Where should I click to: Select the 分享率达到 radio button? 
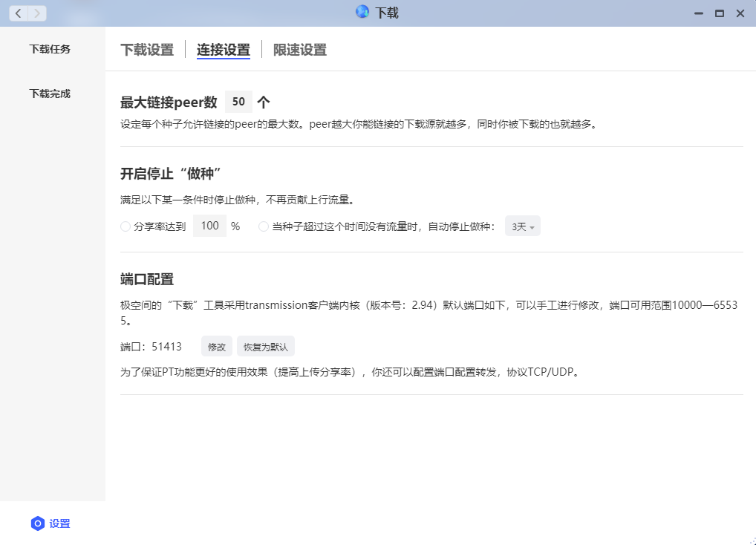point(126,226)
